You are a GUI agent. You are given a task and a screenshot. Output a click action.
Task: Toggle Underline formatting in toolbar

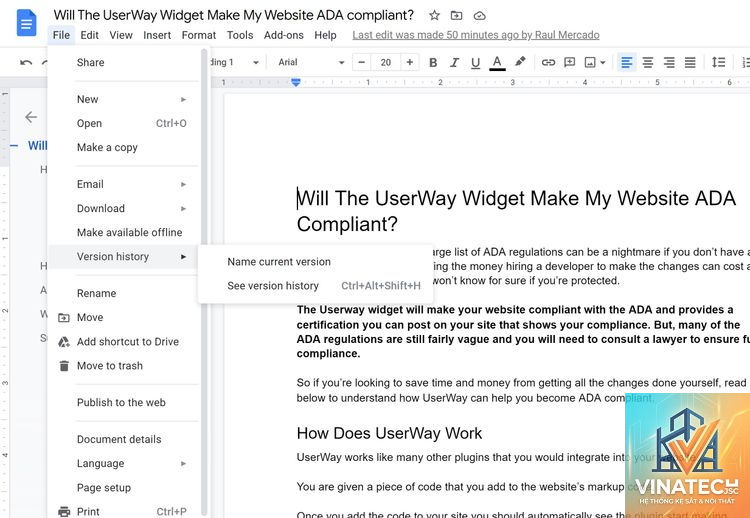point(475,62)
